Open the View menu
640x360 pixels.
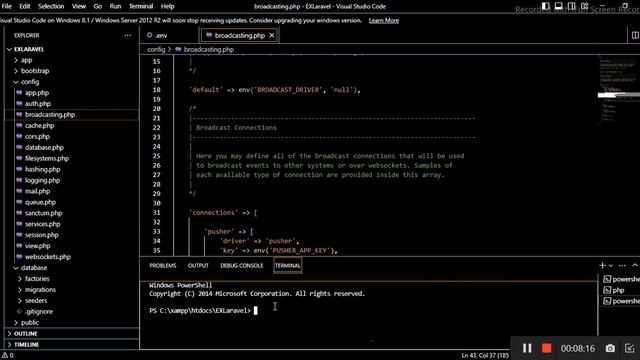click(79, 6)
